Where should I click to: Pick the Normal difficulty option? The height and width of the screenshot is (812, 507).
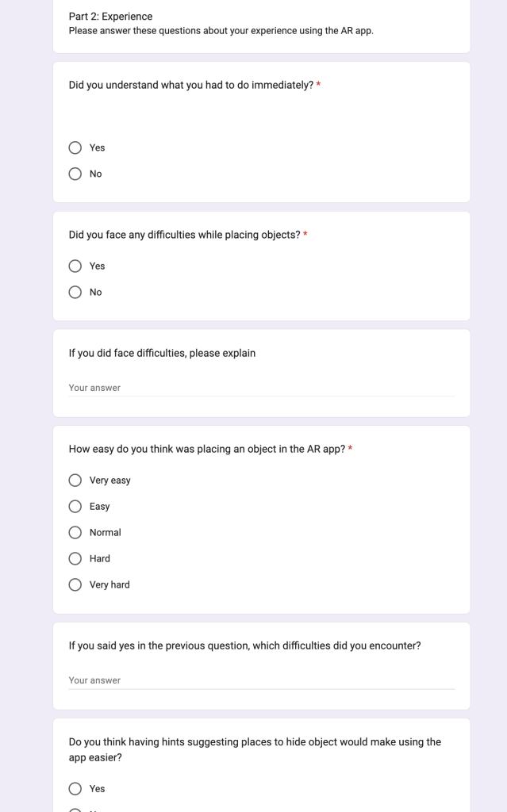click(x=75, y=532)
